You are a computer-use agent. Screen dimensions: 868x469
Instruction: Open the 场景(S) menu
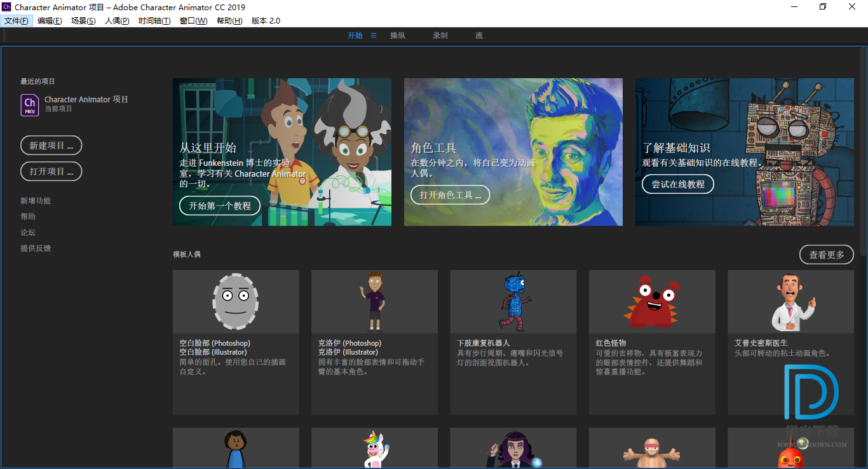point(83,21)
